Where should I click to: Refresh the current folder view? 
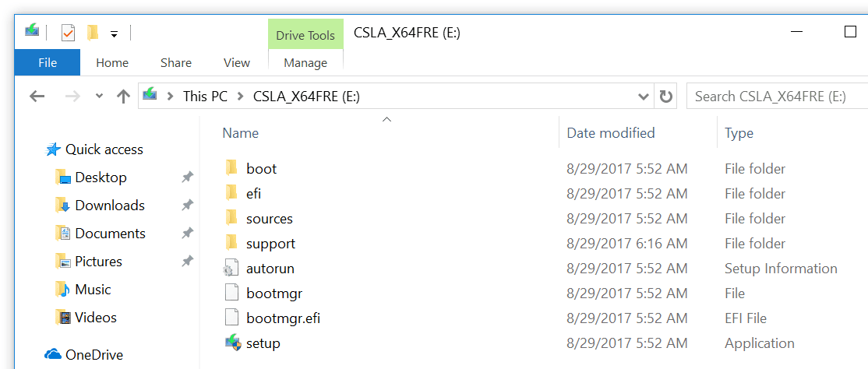point(665,97)
